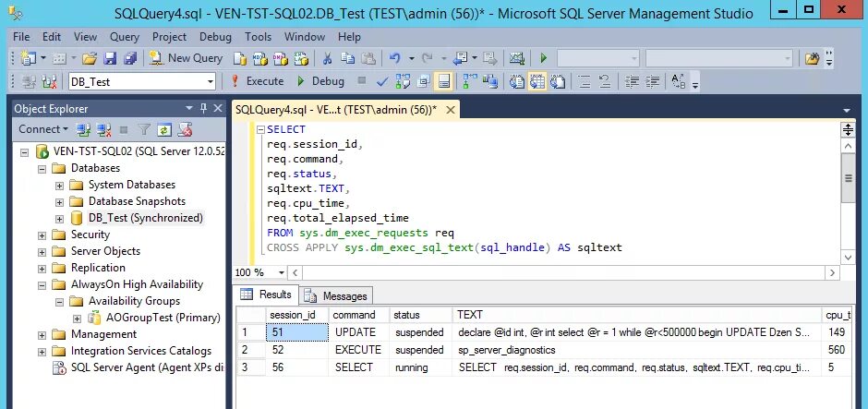Click the editor vertical scrollbar thumb
868x409 pixels.
pyautogui.click(x=848, y=178)
